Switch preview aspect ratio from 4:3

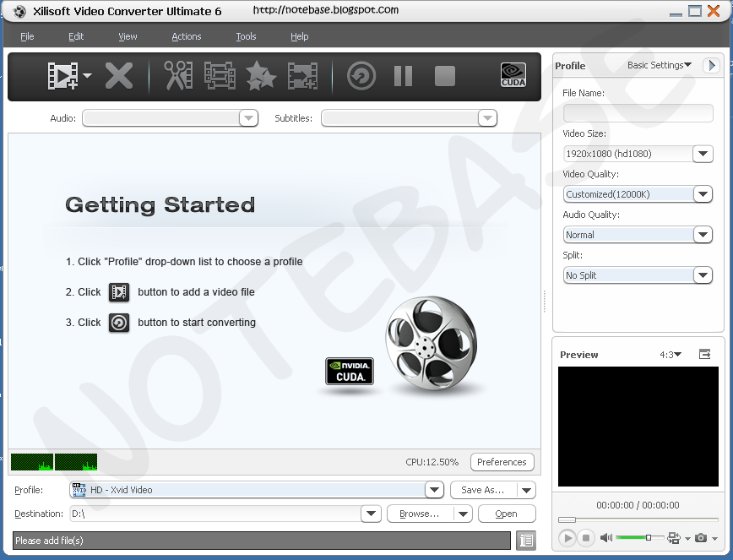[x=671, y=355]
